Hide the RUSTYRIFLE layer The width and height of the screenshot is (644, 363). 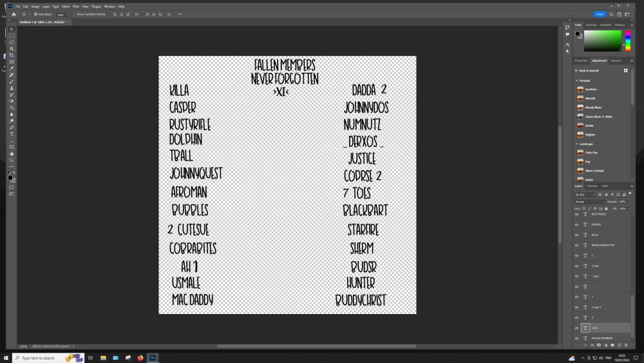click(576, 214)
